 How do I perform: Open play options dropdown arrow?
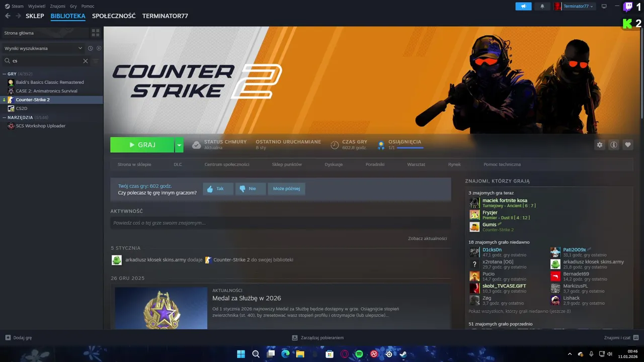(x=179, y=145)
